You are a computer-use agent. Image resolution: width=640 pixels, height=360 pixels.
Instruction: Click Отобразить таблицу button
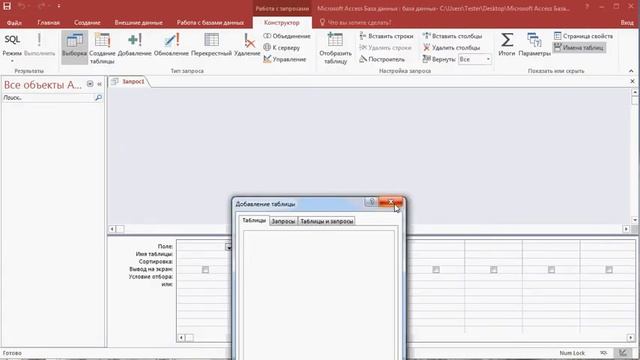[x=335, y=48]
